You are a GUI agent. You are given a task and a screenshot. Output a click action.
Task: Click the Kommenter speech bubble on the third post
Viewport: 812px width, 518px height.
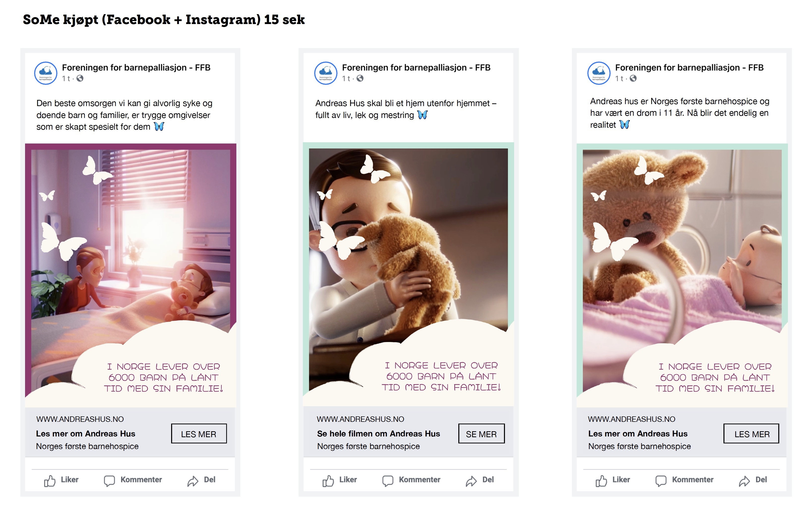(661, 481)
